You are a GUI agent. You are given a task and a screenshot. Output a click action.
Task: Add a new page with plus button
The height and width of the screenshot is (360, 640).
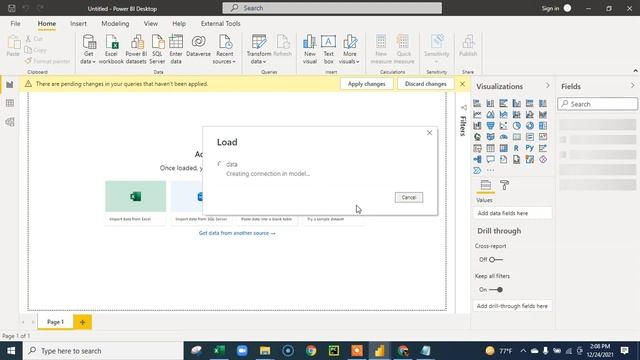(82, 322)
